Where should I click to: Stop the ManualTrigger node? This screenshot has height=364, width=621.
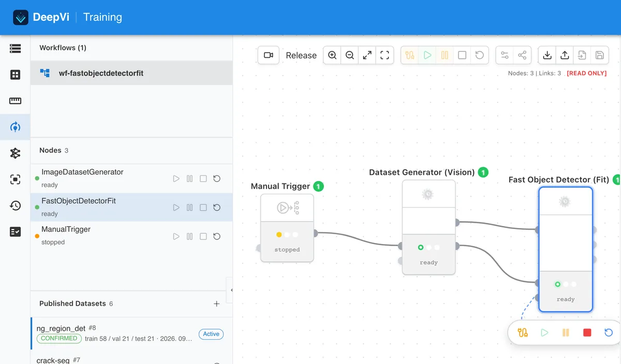[x=203, y=236]
